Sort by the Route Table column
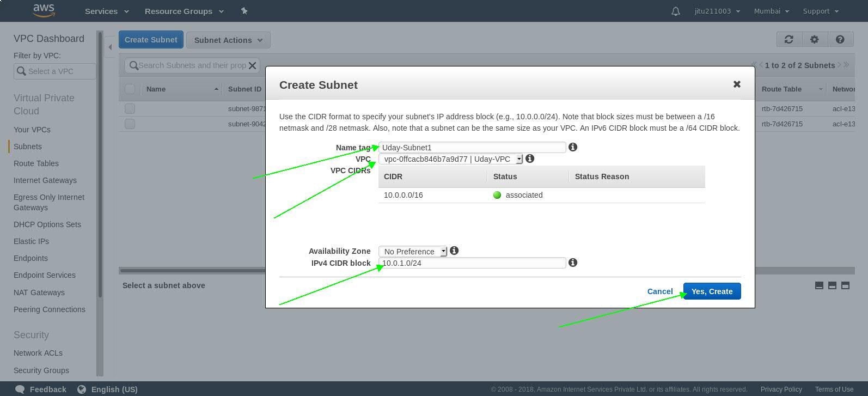Viewport: 868px width, 396px height. click(791, 89)
